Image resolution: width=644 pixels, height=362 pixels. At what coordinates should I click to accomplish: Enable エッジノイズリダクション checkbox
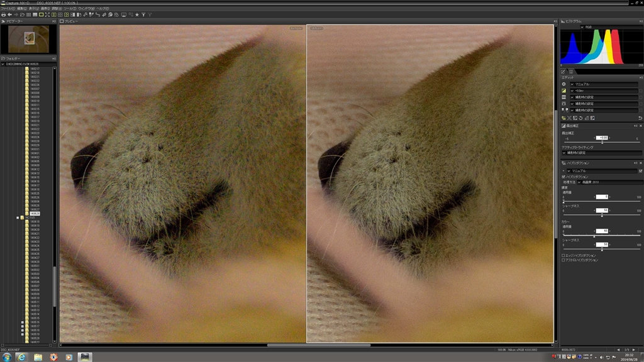tap(563, 255)
